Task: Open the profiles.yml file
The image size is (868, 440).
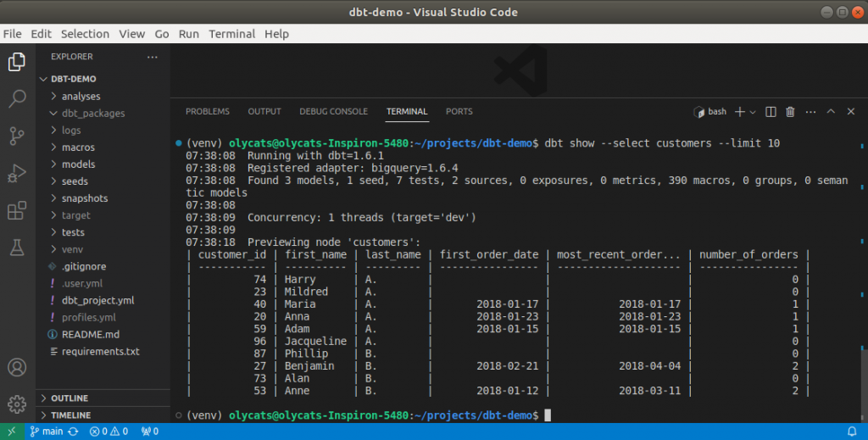Action: [103, 317]
